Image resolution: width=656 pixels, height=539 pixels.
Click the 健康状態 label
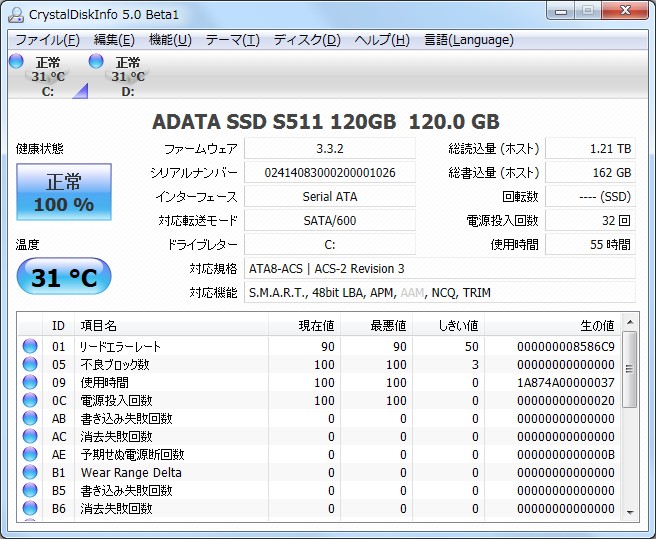coord(40,149)
